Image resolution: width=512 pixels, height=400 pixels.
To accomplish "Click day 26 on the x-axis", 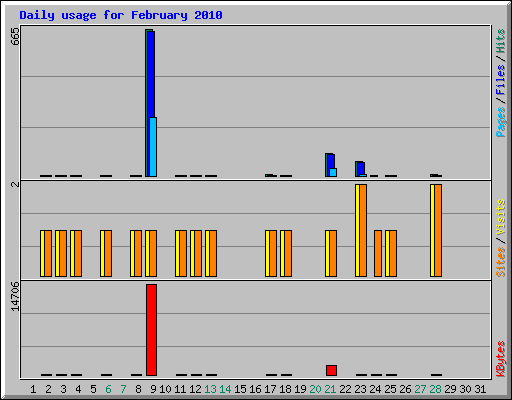I will point(405,389).
